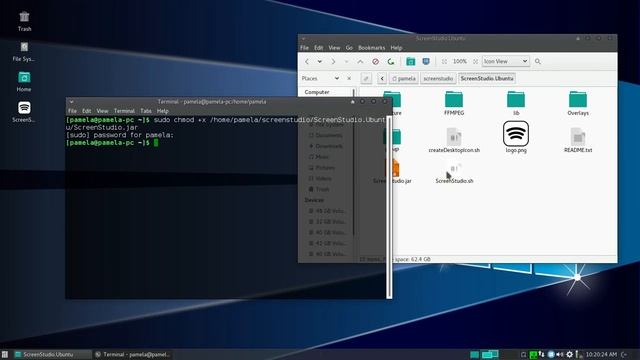
Task: Go up to parent folder
Action: point(360,61)
